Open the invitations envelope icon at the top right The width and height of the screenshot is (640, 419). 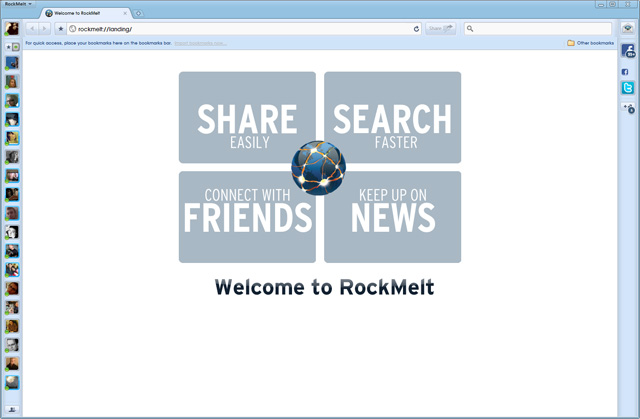(x=628, y=28)
